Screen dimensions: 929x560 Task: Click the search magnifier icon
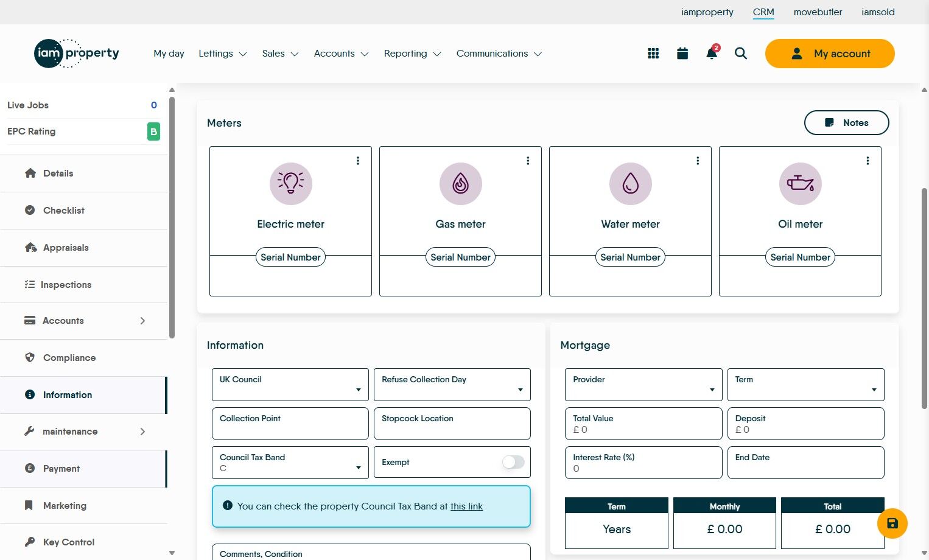tap(741, 54)
